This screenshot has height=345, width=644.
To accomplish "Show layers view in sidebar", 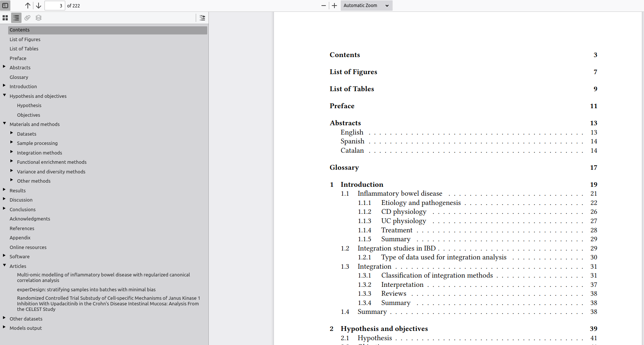I will coord(39,18).
